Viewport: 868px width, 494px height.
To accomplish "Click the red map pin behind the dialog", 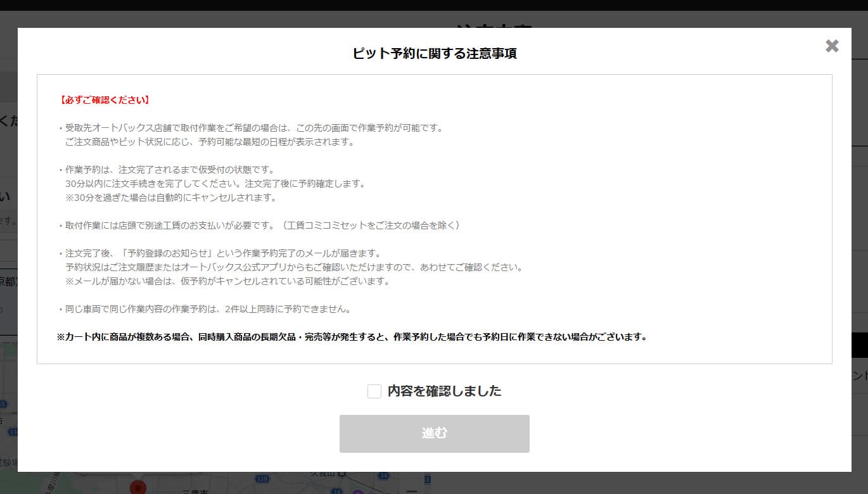I will (x=137, y=488).
